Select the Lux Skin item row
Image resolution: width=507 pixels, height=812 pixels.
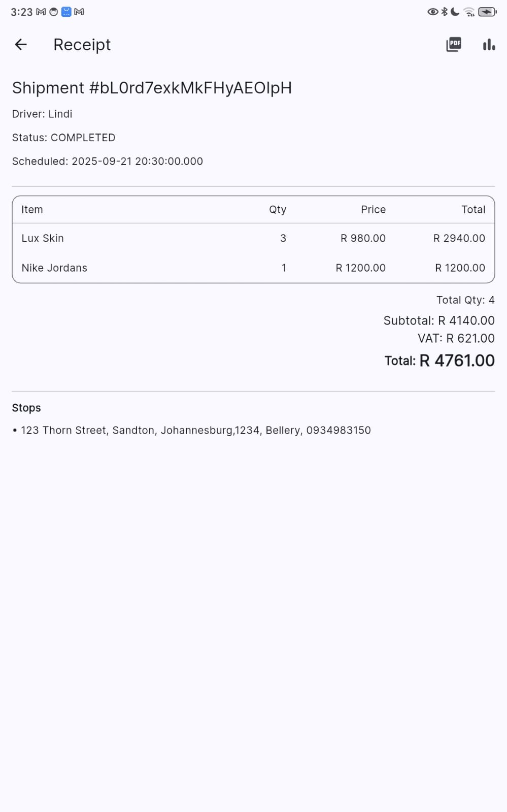point(253,238)
